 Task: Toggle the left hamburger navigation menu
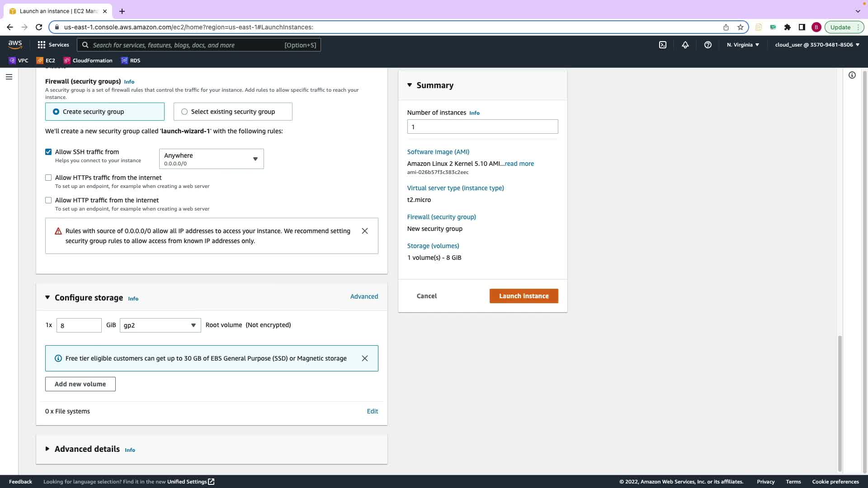pos(9,77)
